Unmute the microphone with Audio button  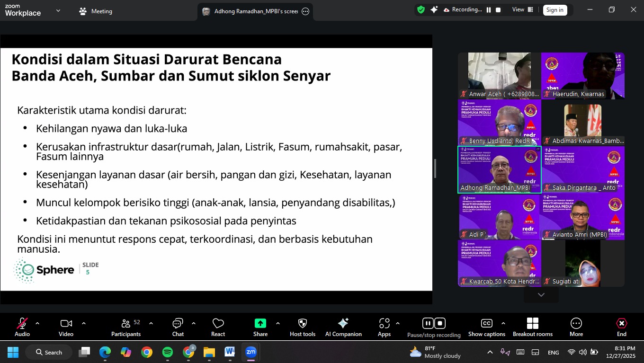point(22,327)
